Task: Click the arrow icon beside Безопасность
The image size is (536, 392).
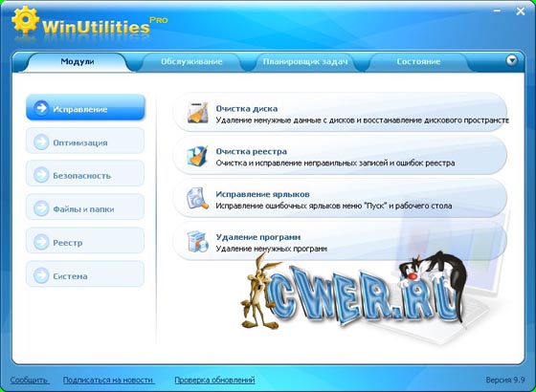Action: point(41,175)
